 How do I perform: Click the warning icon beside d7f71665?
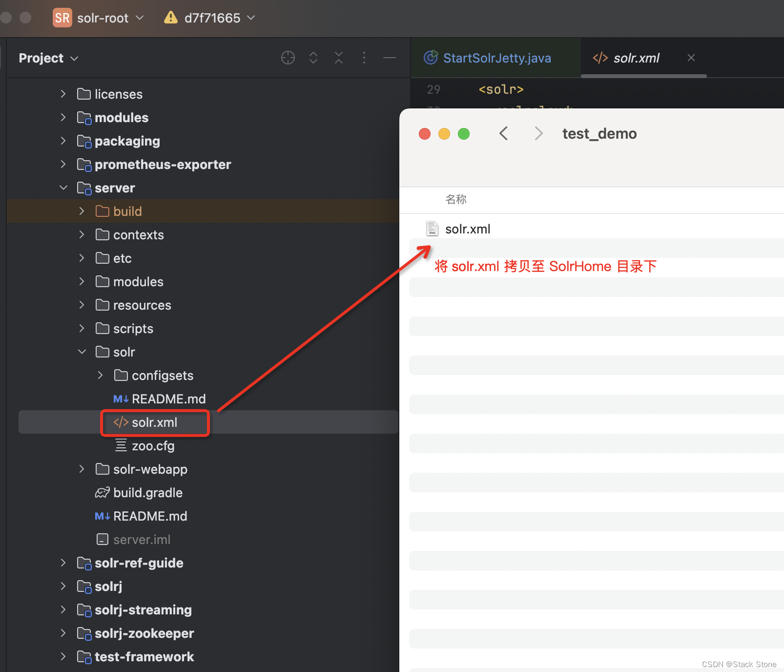coord(171,18)
